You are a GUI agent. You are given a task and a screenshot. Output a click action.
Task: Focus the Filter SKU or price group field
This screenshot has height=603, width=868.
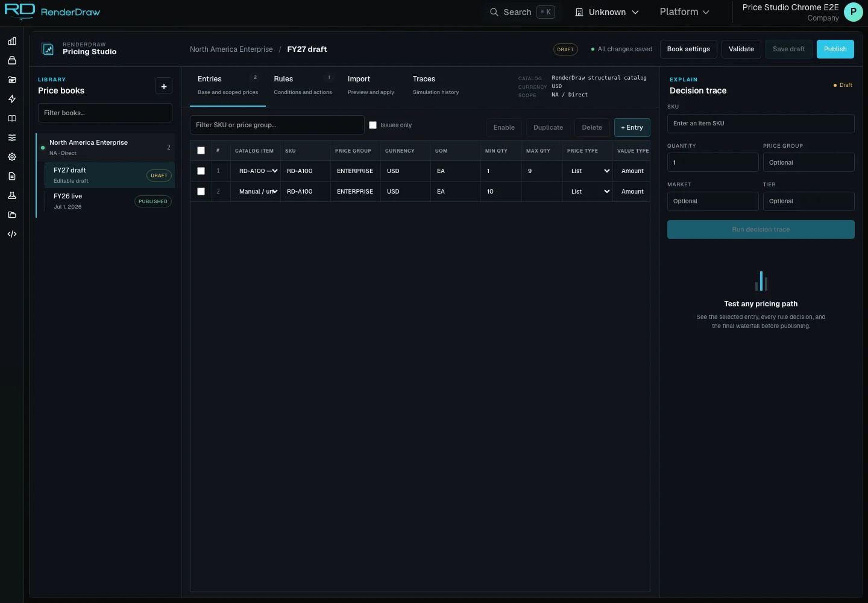pyautogui.click(x=277, y=125)
